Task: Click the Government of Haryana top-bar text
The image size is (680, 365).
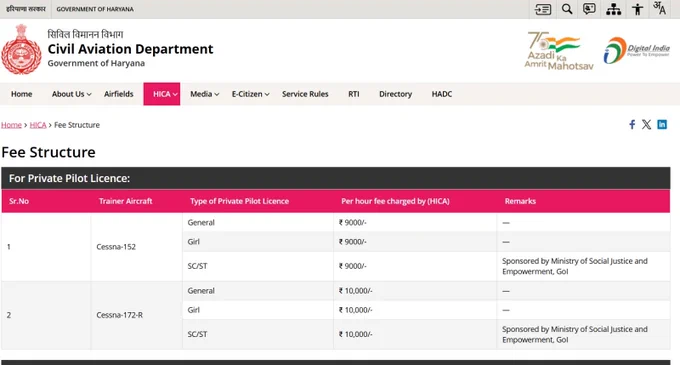Action: point(95,9)
